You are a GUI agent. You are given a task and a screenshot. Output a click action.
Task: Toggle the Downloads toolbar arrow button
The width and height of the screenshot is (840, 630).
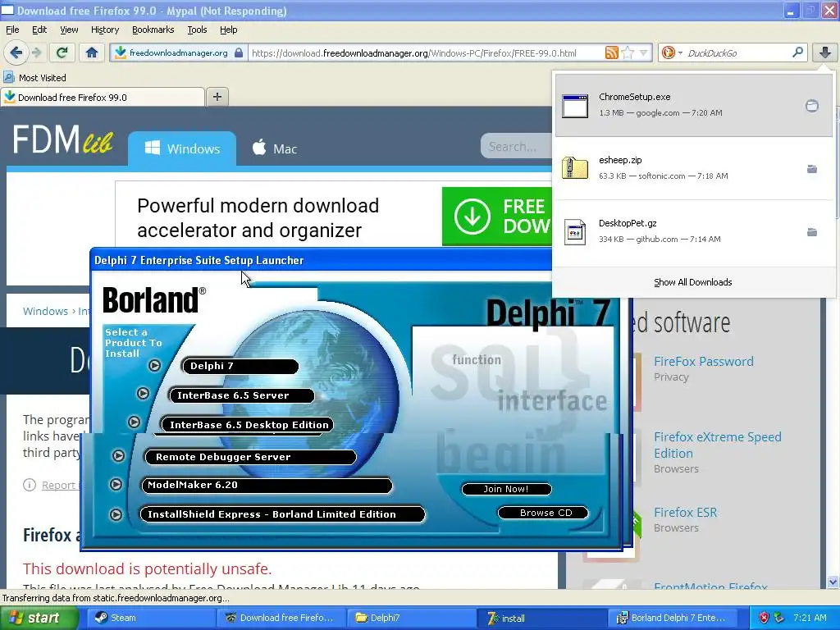825,52
